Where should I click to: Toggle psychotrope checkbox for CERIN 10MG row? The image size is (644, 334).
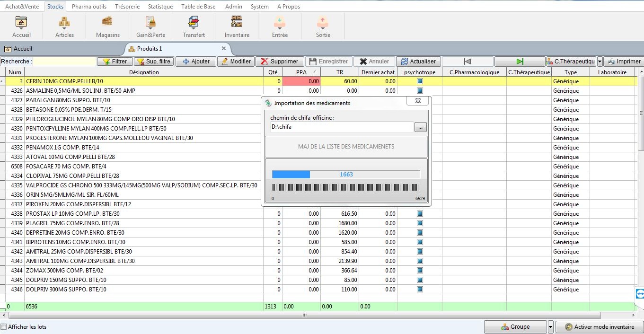click(420, 81)
